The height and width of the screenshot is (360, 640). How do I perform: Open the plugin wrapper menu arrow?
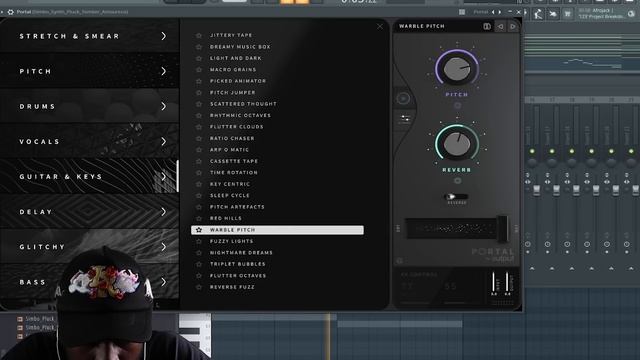click(x=2, y=12)
